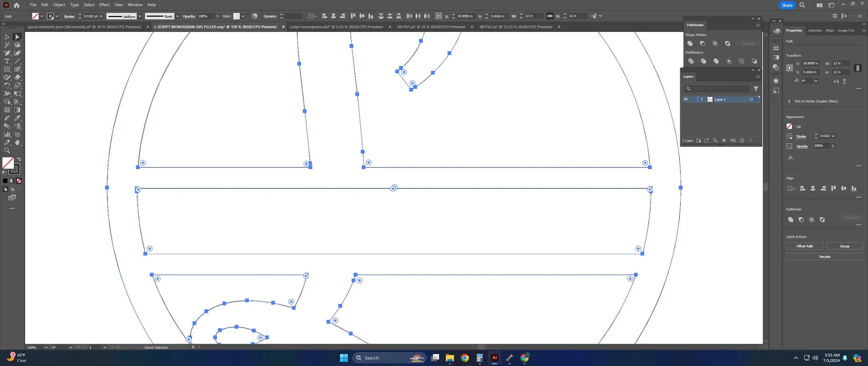Select the Pen tool
The image size is (868, 366).
(7, 53)
